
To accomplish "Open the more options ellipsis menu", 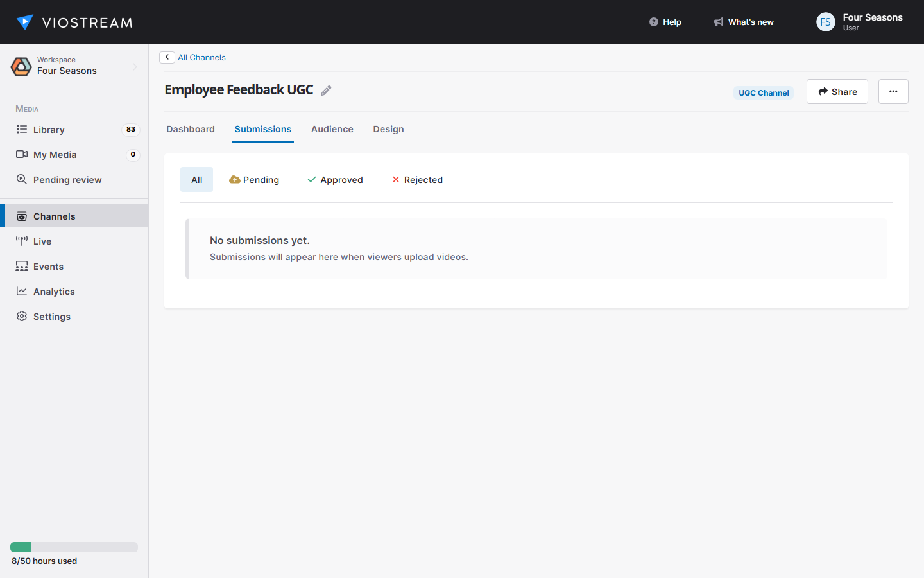I will point(893,92).
